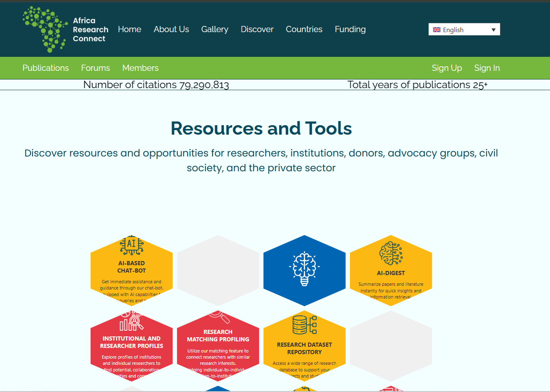Click the Sign Up link
This screenshot has height=392, width=550.
click(447, 68)
